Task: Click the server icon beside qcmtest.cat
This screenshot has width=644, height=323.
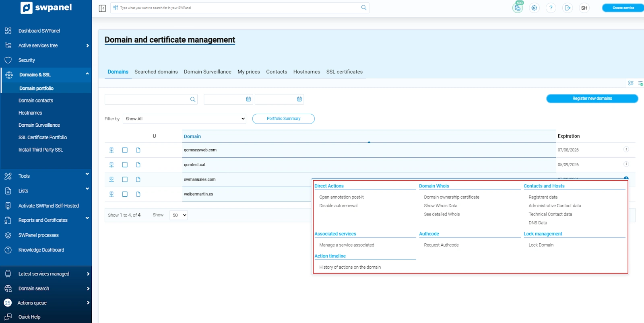Action: [x=111, y=165]
